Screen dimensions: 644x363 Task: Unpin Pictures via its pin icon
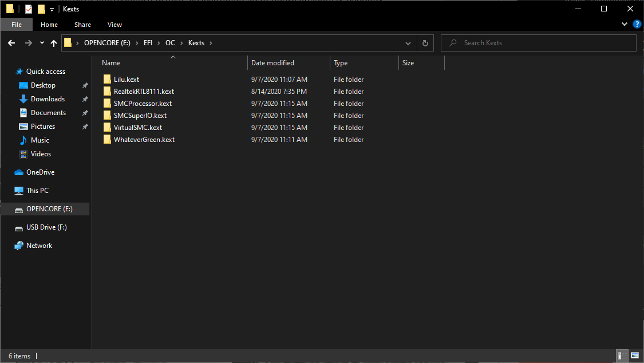(x=85, y=127)
